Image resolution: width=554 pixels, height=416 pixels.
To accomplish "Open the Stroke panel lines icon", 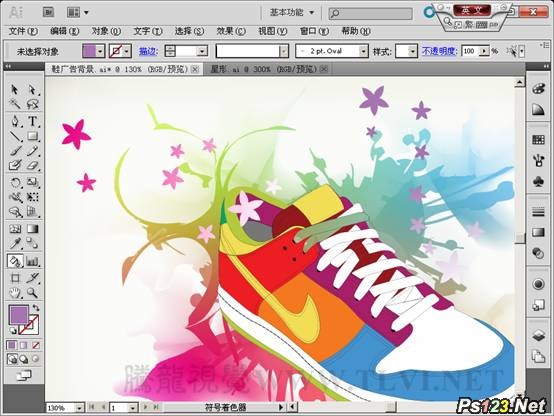I will coord(538,212).
